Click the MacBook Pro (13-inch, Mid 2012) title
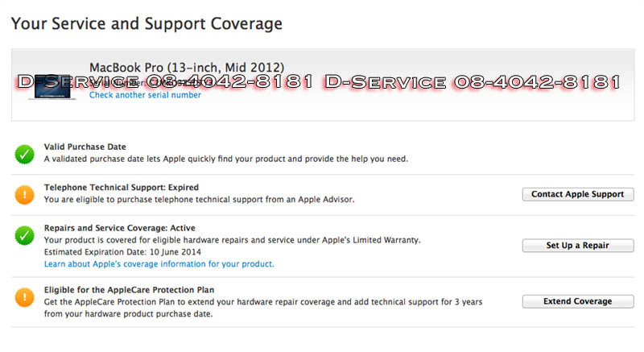 pos(186,67)
